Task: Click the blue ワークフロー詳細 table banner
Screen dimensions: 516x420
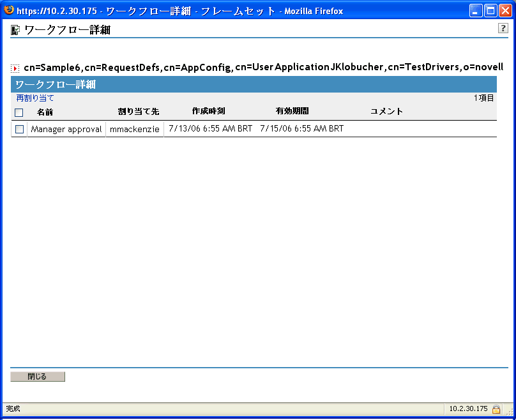Action: click(254, 84)
